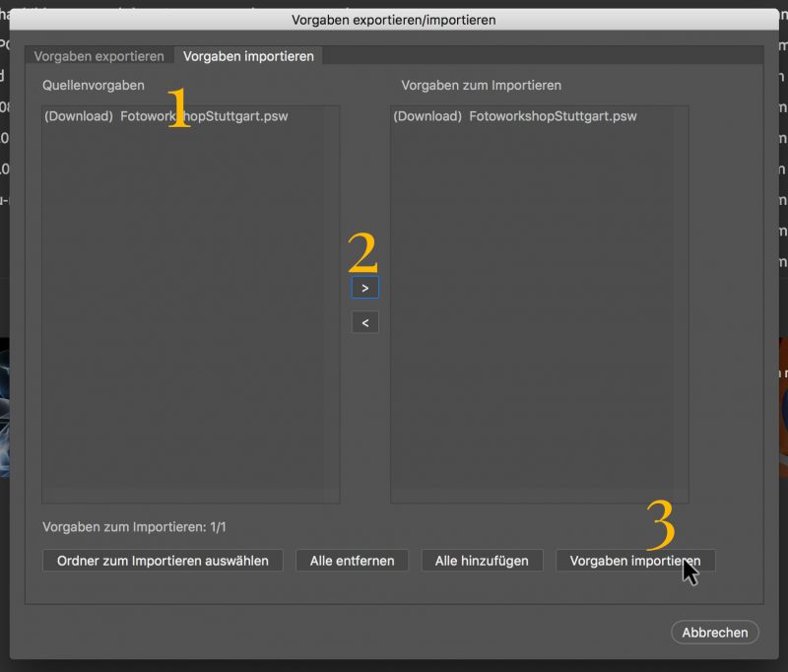The image size is (788, 672).
Task: Click Ordner zum Importieren auswählen
Action: click(163, 561)
